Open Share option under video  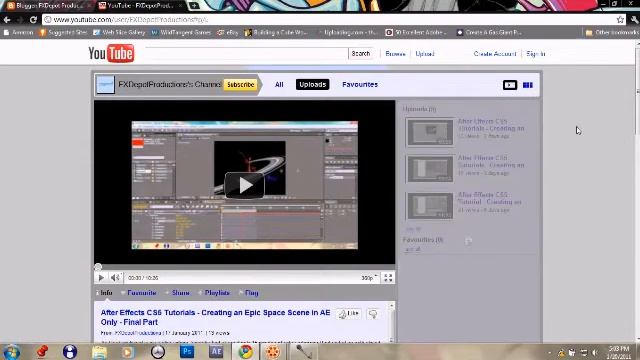[180, 293]
